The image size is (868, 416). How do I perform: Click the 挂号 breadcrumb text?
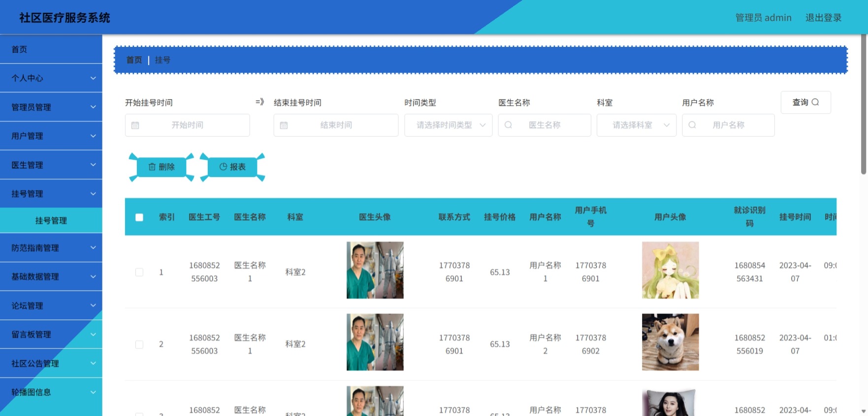click(162, 60)
